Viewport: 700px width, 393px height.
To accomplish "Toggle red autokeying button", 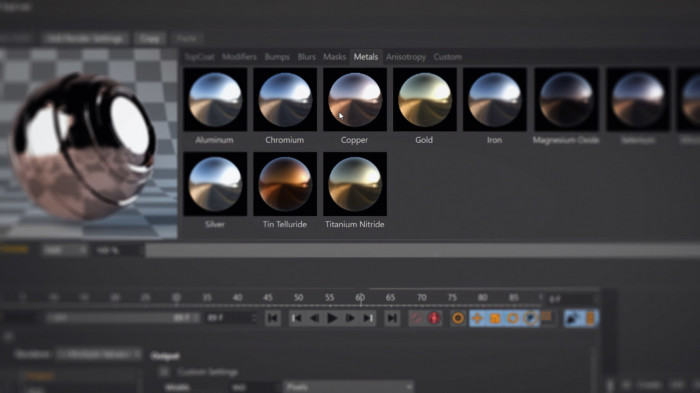I will click(x=434, y=318).
